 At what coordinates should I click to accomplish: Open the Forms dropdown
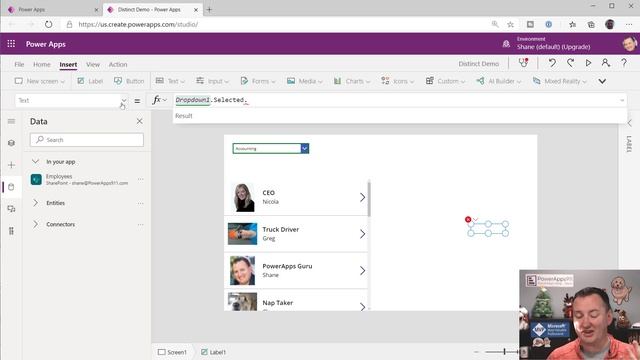tap(258, 81)
